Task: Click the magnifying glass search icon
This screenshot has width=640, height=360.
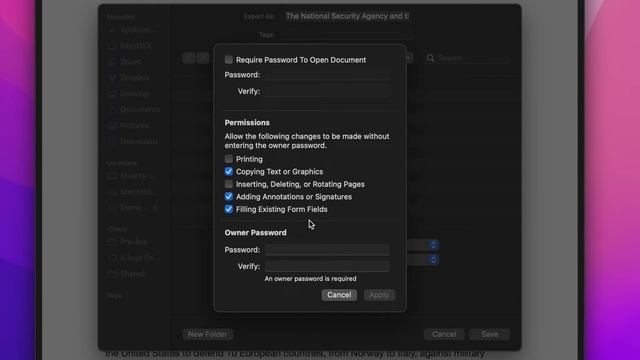Action: [x=431, y=58]
